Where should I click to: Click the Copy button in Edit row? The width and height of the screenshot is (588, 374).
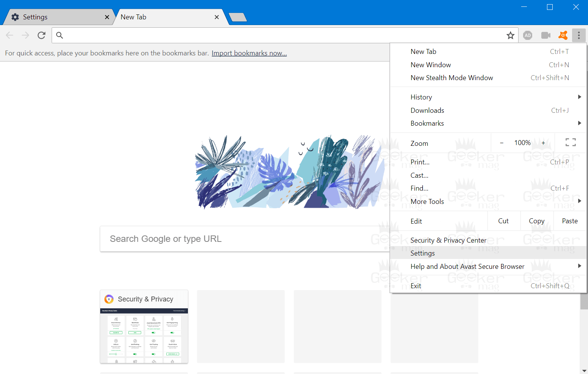(537, 221)
